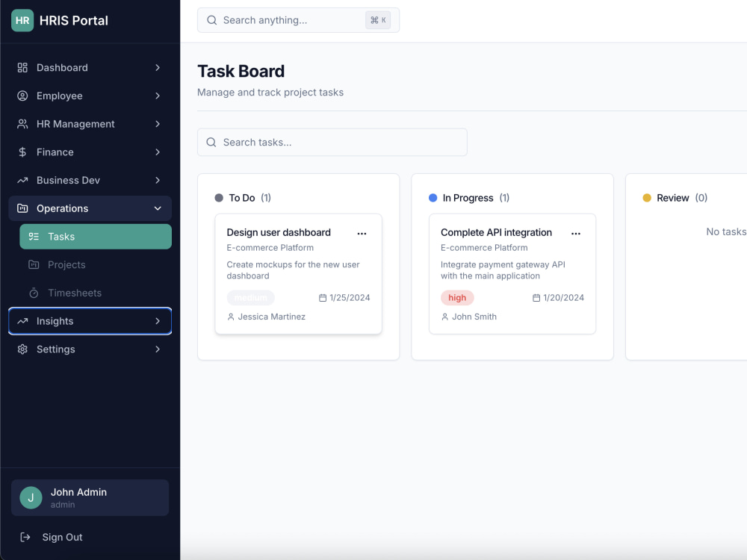Focus the Search anything field
The width and height of the screenshot is (747, 560).
click(298, 20)
